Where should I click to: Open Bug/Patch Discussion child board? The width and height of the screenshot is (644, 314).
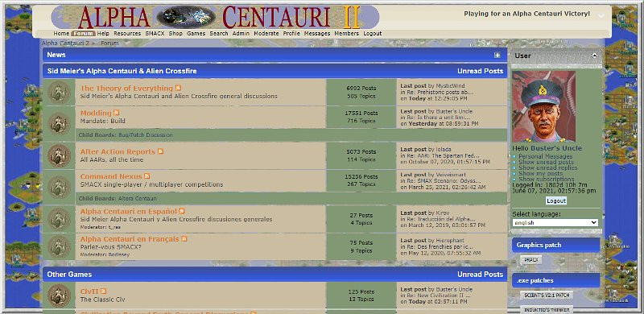[x=146, y=134]
